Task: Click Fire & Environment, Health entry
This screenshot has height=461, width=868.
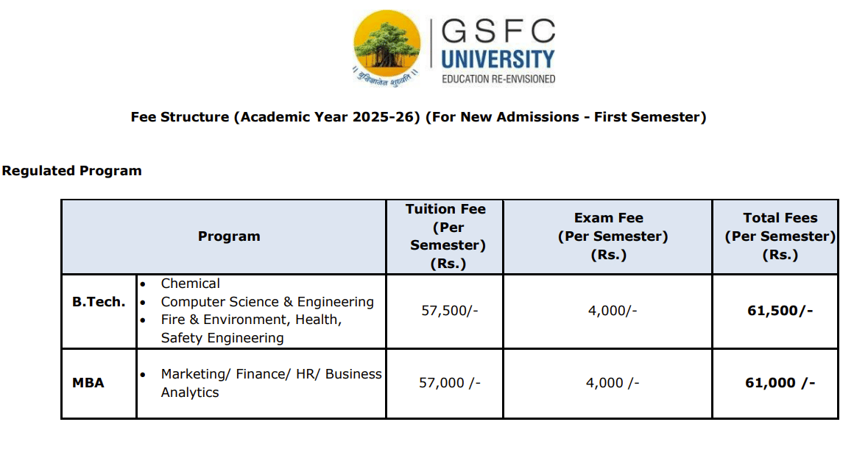Action: tap(251, 320)
